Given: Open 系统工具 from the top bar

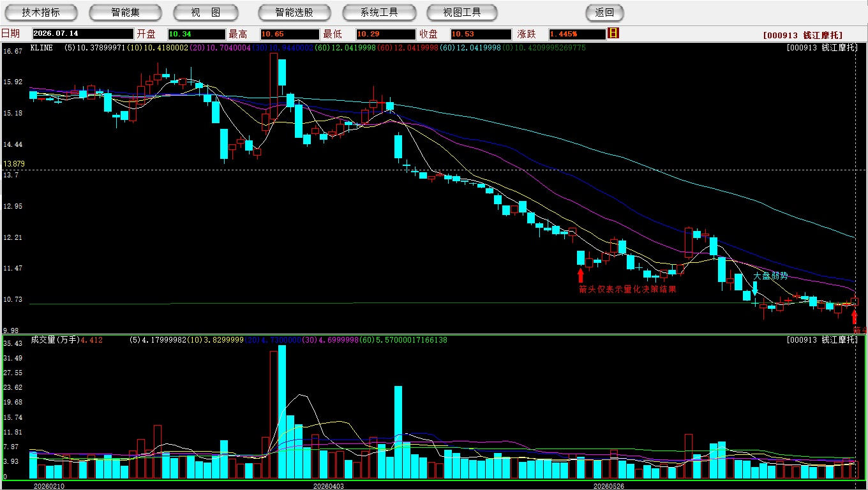Looking at the screenshot, I should pos(379,12).
